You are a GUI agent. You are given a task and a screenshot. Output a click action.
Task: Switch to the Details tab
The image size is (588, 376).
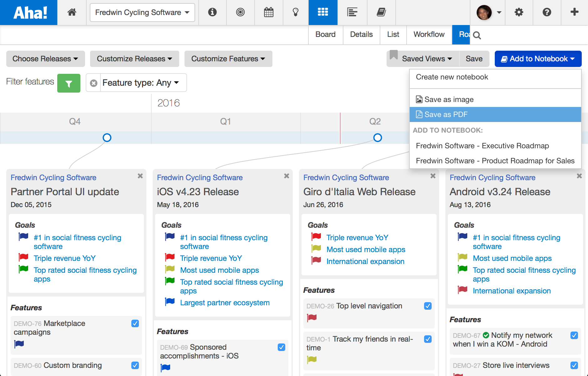coord(361,34)
